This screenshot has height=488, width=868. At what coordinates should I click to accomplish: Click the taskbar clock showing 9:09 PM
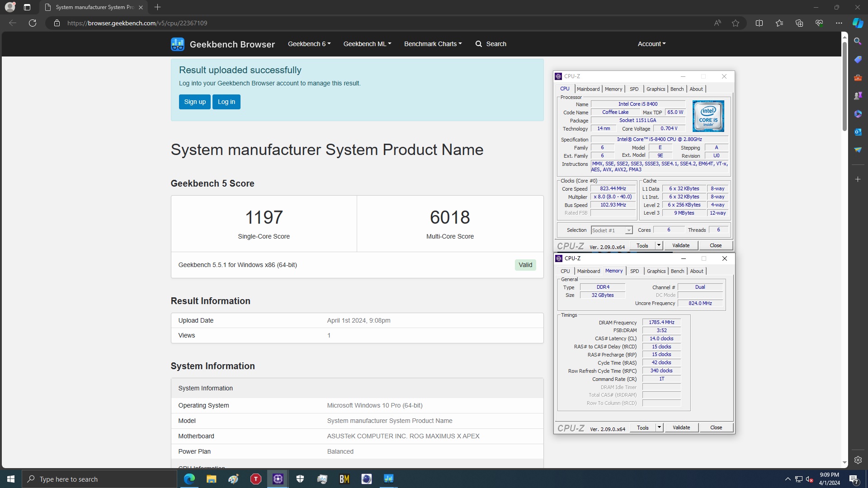(830, 479)
